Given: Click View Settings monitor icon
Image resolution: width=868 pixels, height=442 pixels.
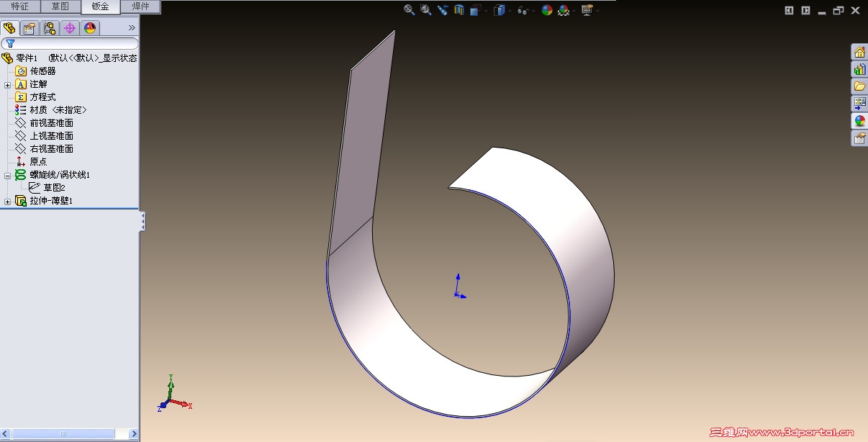Looking at the screenshot, I should click(587, 10).
